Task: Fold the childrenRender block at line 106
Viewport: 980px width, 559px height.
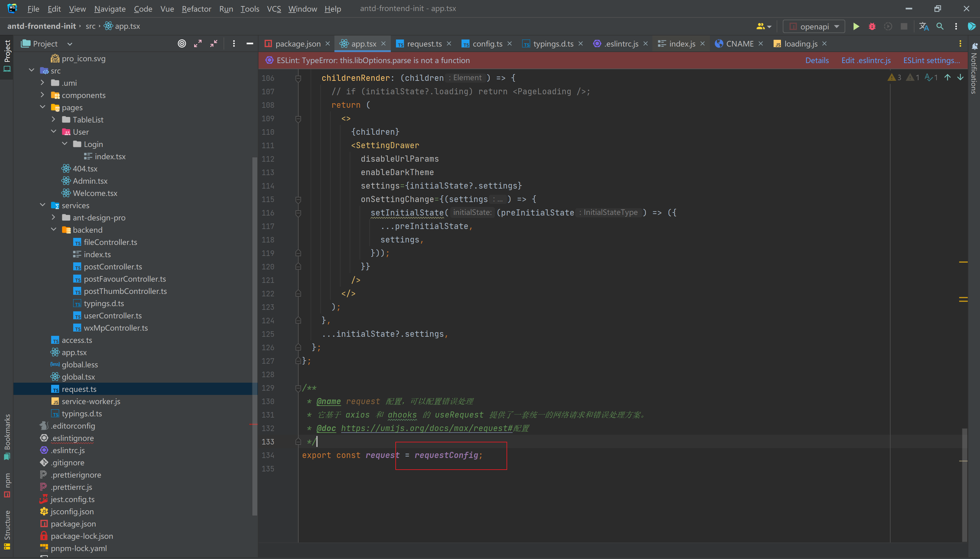Action: (x=298, y=78)
